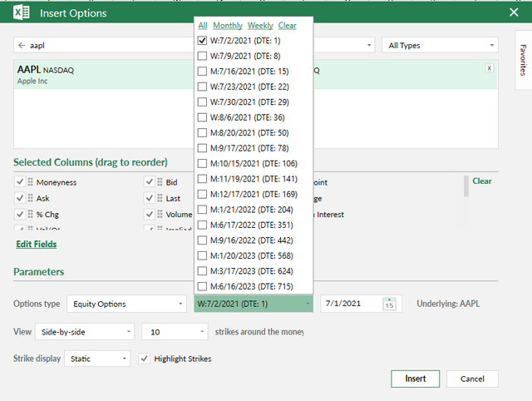Close the Insert Options dialog
Viewport: 532px width, 401px height.
[x=514, y=12]
